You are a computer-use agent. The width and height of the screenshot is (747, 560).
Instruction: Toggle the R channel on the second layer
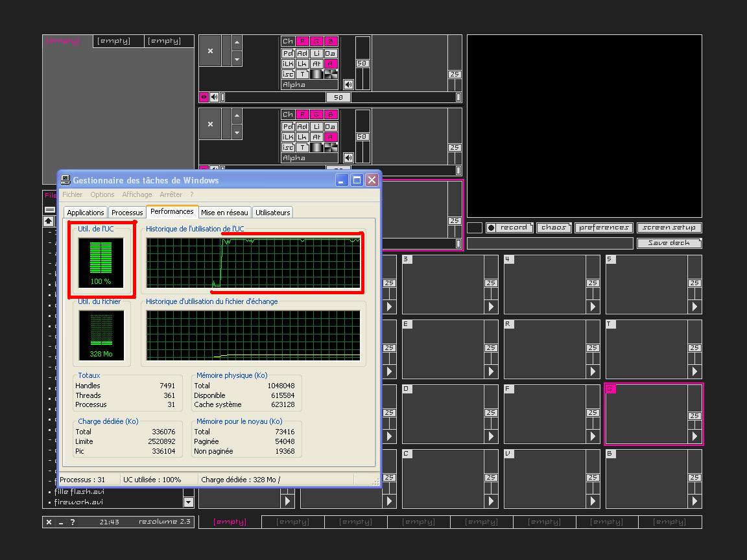(302, 114)
